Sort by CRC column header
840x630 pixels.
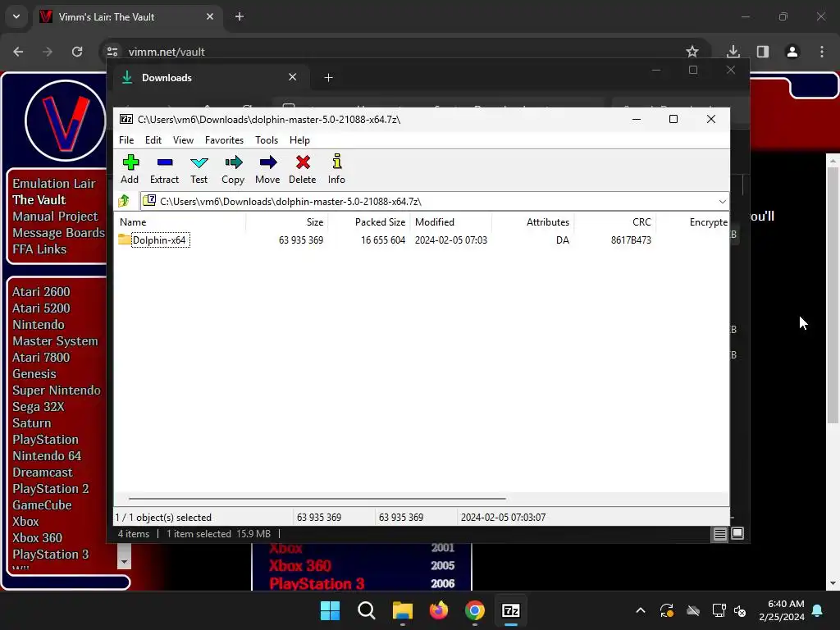(x=614, y=221)
